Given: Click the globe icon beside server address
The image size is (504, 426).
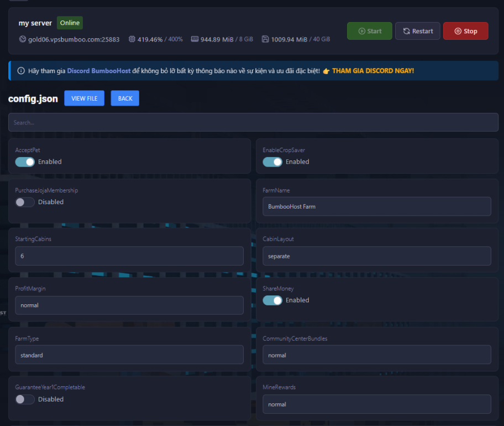Looking at the screenshot, I should tap(23, 39).
